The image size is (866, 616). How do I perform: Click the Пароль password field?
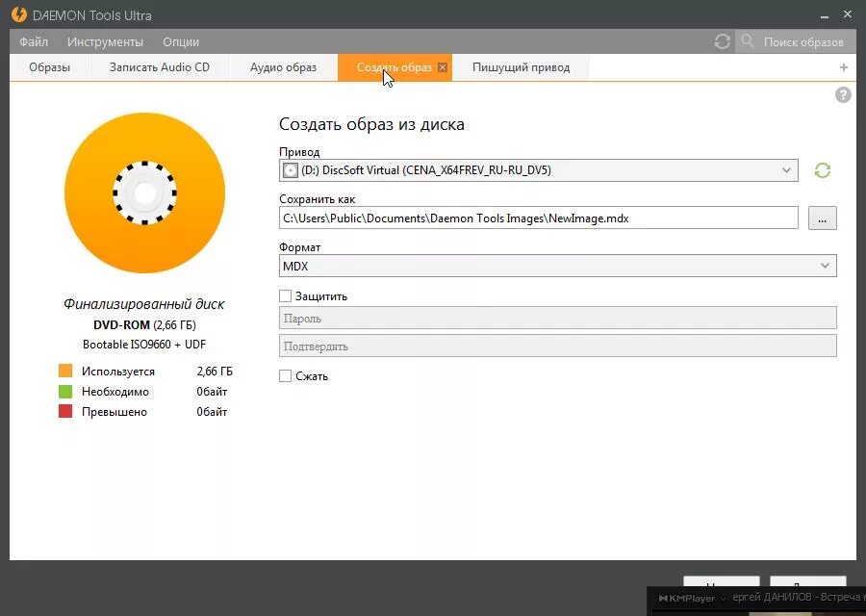pos(558,319)
